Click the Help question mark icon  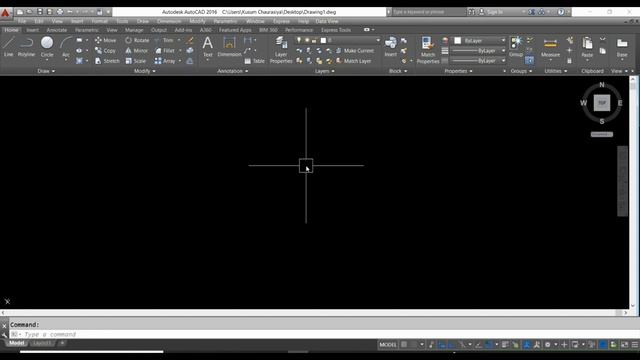561,12
